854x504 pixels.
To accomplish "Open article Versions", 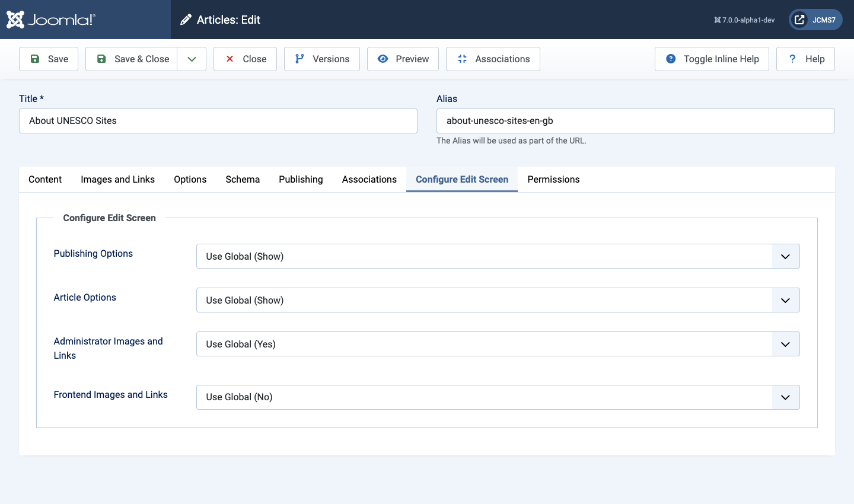I will pos(322,59).
